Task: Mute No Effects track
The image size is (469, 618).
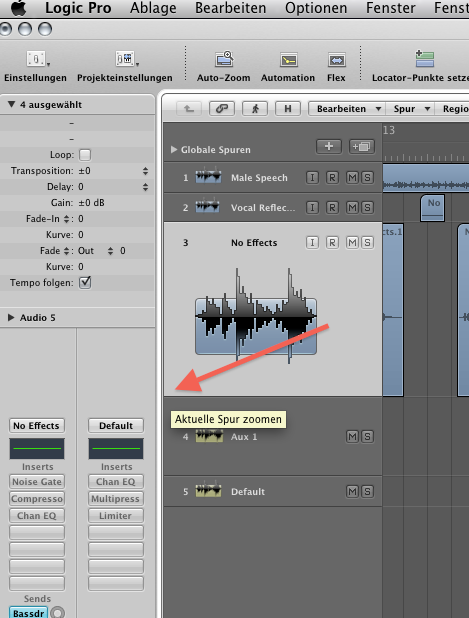Action: pos(352,242)
